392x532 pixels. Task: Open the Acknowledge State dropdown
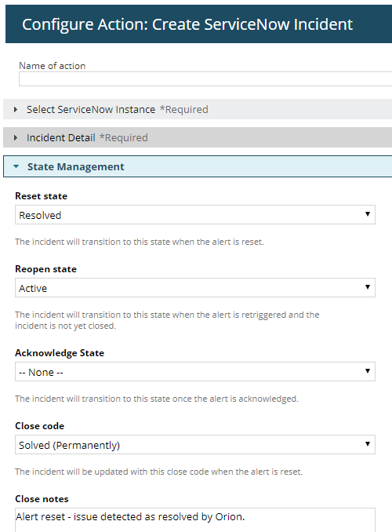[x=195, y=371]
